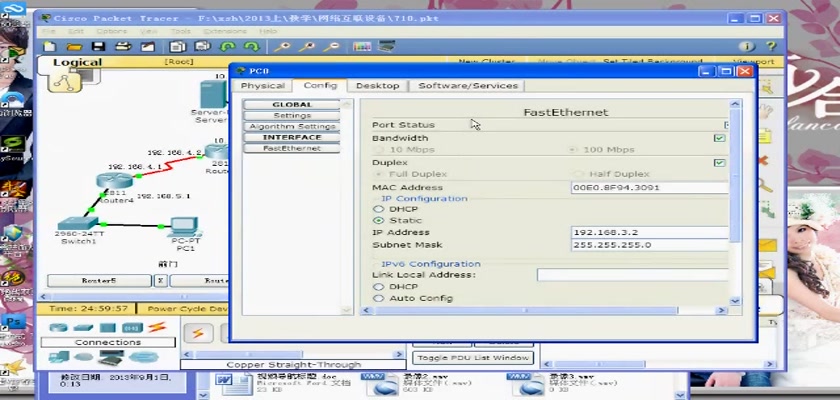Viewport: 840px width, 400px height.
Task: Click the info icon in the toolbar
Action: [747, 47]
